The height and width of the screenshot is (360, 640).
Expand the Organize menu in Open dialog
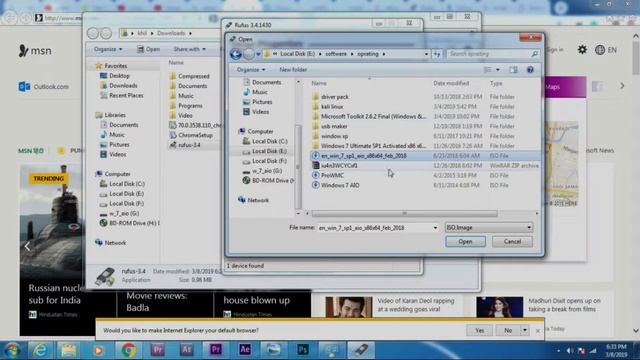[x=251, y=70]
